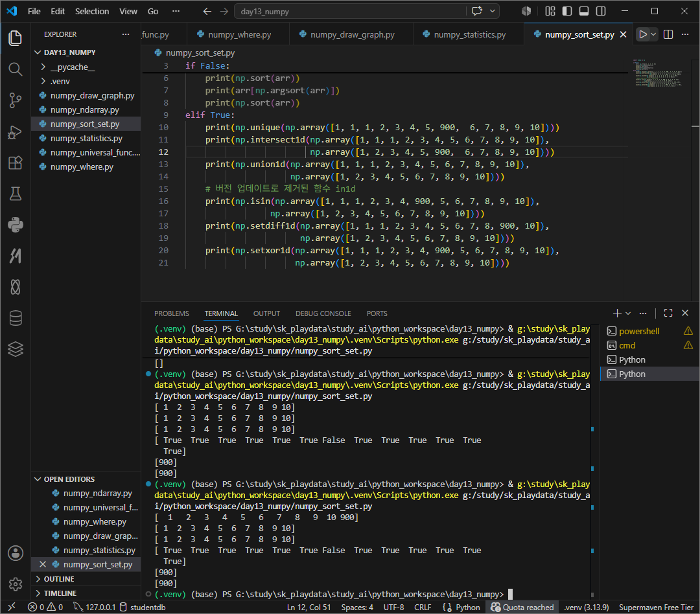Go forward with the right arrow
Screen dimensions: 700x614
pos(224,11)
